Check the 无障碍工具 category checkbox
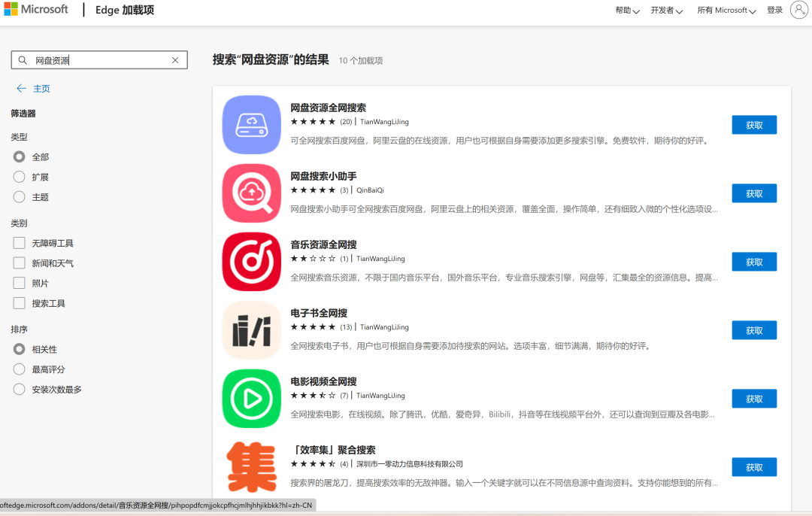 [19, 243]
